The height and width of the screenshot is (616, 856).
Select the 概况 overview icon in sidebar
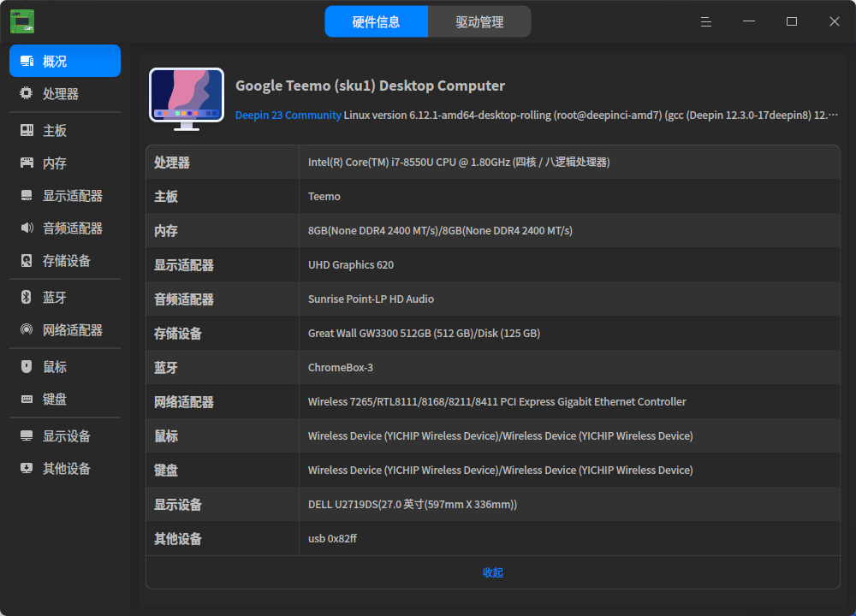27,61
